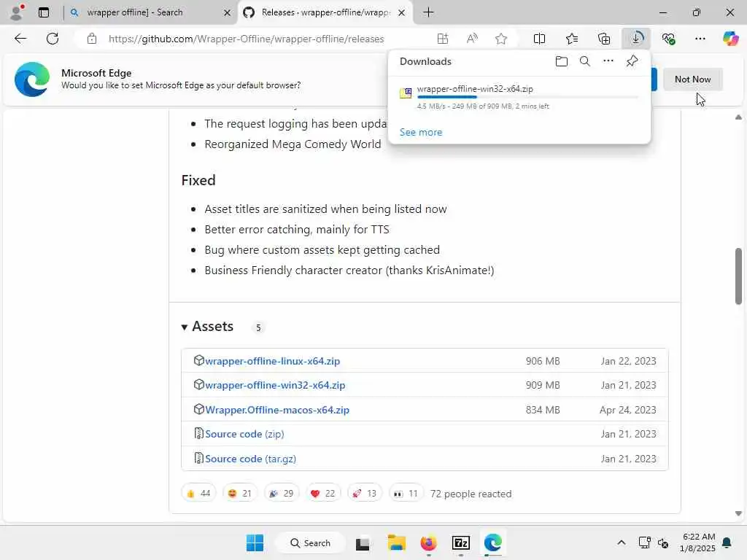Click the scroll down arrow
Image resolution: width=747 pixels, height=560 pixels.
[x=738, y=513]
